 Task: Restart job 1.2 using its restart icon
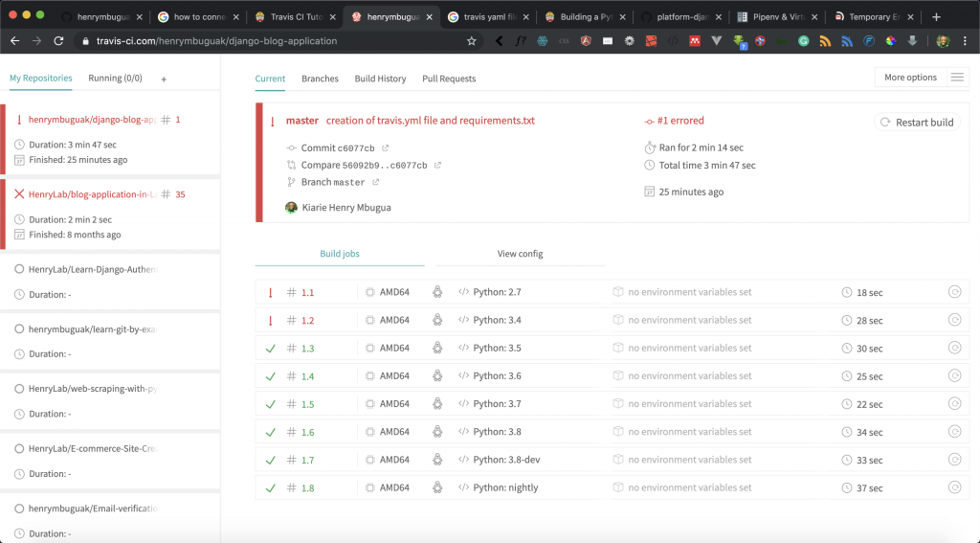[954, 320]
